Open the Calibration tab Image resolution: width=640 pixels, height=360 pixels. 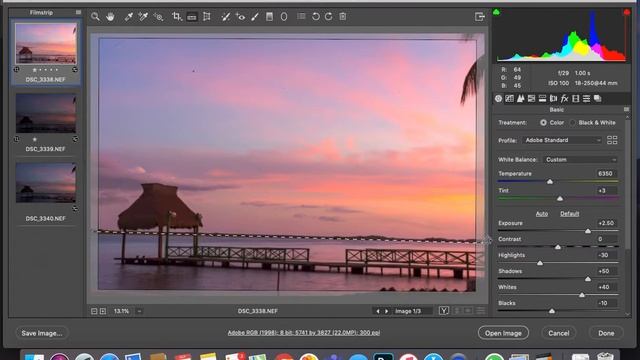pos(576,98)
